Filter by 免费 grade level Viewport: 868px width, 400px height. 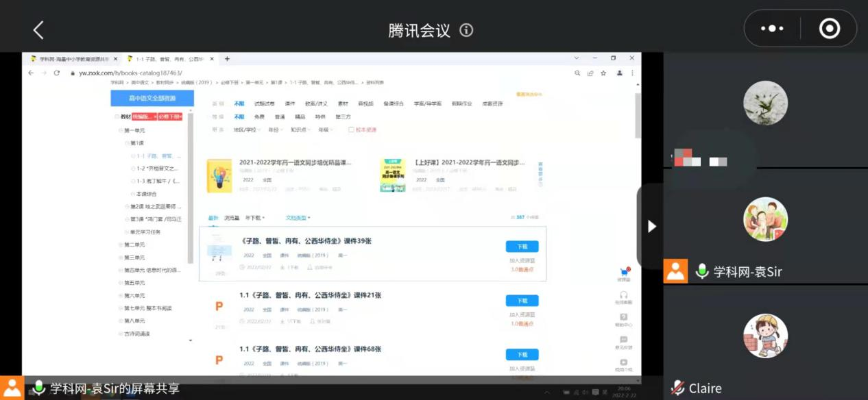point(259,116)
